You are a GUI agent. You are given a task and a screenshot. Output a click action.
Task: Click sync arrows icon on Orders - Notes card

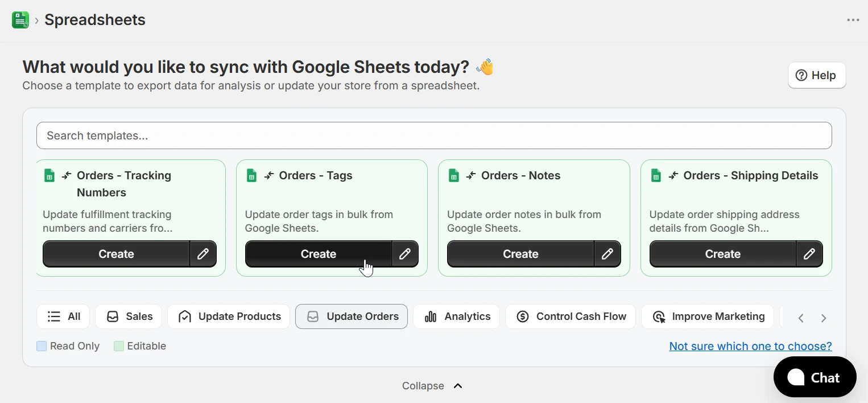tap(471, 176)
